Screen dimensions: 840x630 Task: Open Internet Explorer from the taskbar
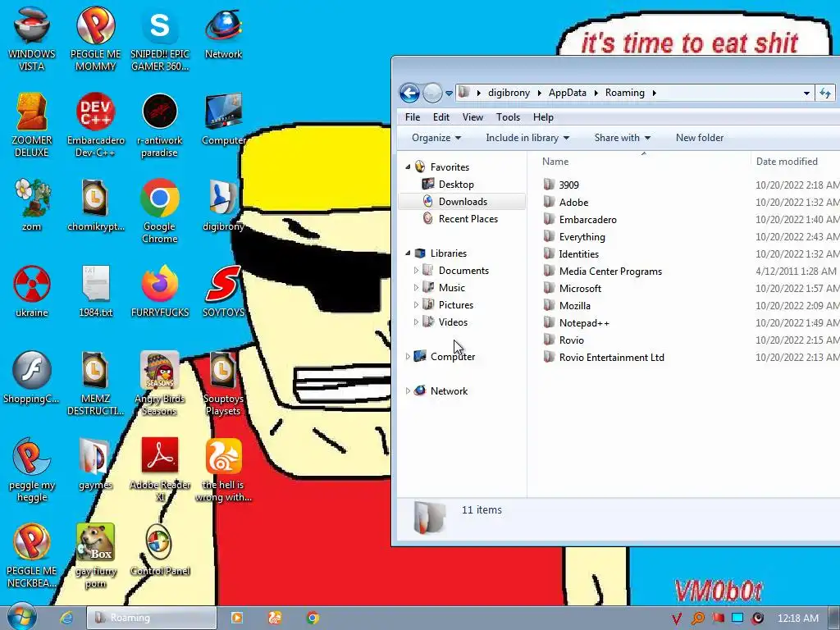click(66, 618)
